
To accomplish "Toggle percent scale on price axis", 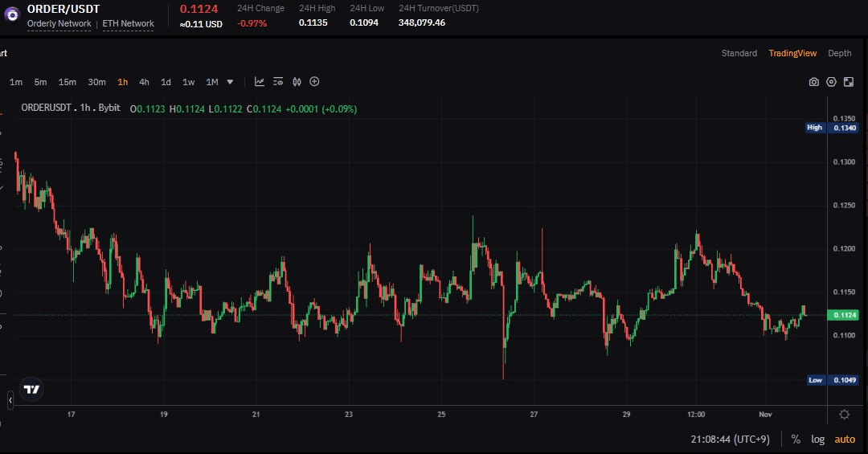I will coord(796,439).
